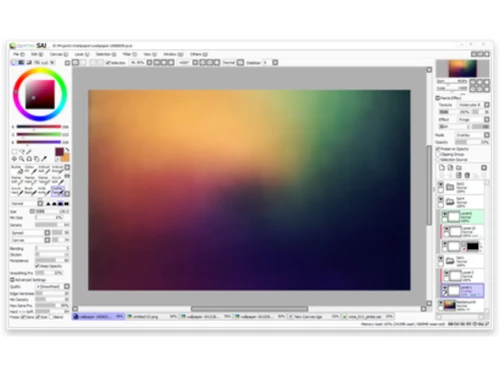The image size is (500, 375).
Task: Select the Zoom magnifier tool
Action: (x=22, y=159)
